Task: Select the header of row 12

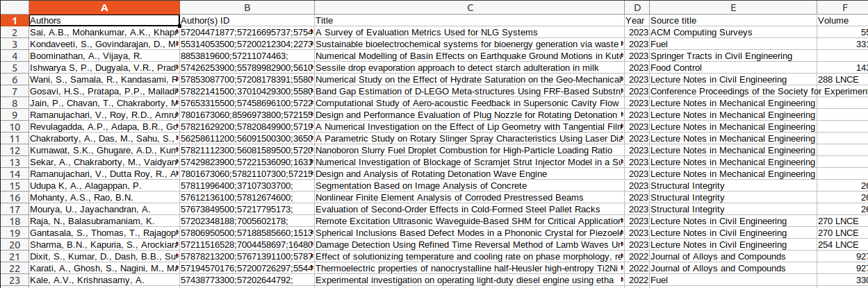Action: [14, 151]
